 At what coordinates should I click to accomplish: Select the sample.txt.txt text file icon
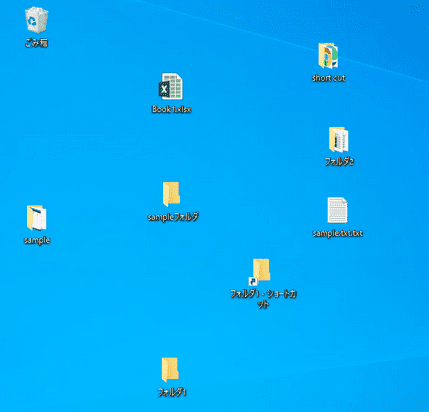[337, 210]
